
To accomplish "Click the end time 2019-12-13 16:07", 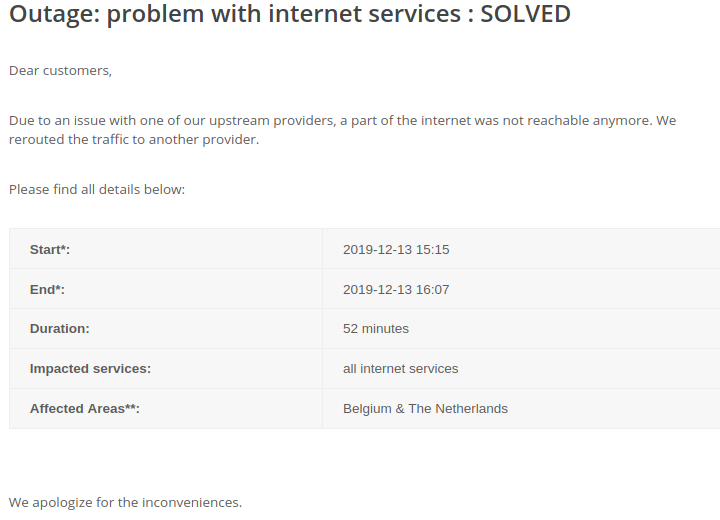I will [x=396, y=289].
